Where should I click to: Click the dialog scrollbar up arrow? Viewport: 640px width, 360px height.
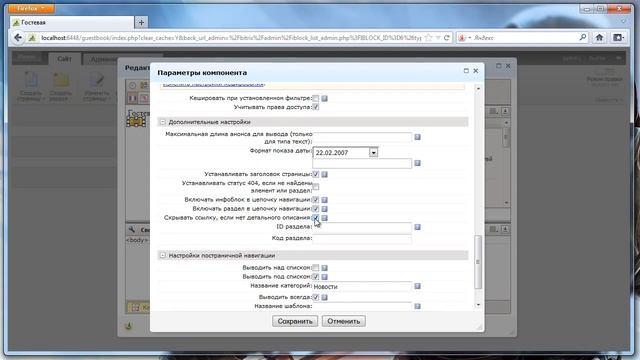click(x=478, y=89)
